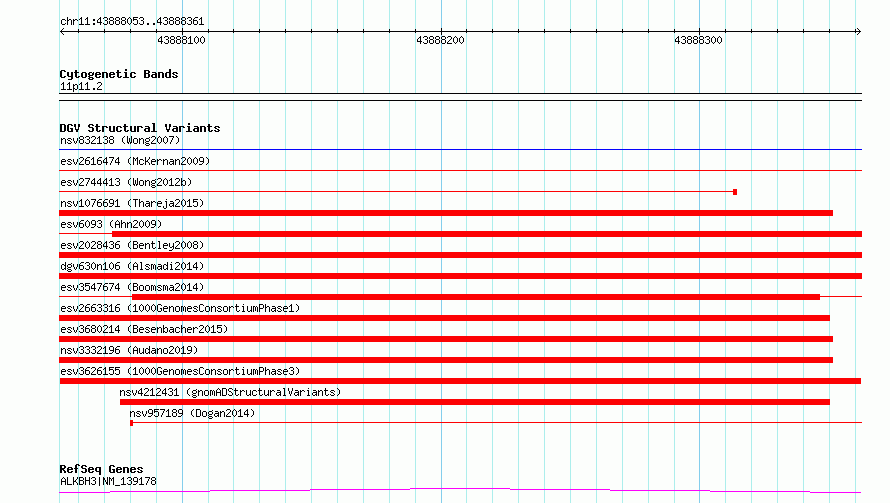The image size is (890, 503).
Task: Open variant esv2744413 (Wong2012b) label
Action: point(126,182)
